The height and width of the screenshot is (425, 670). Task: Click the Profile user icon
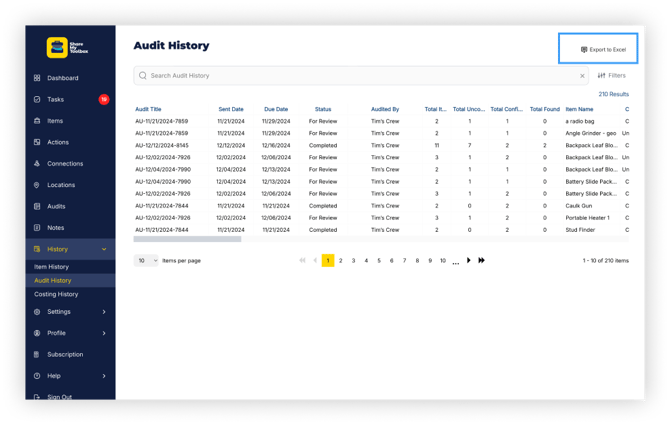coord(37,333)
